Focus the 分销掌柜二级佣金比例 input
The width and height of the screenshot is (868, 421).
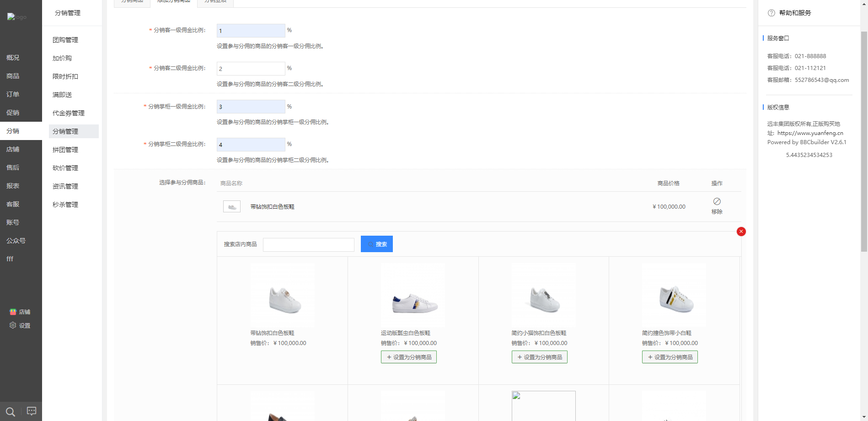pyautogui.click(x=251, y=145)
